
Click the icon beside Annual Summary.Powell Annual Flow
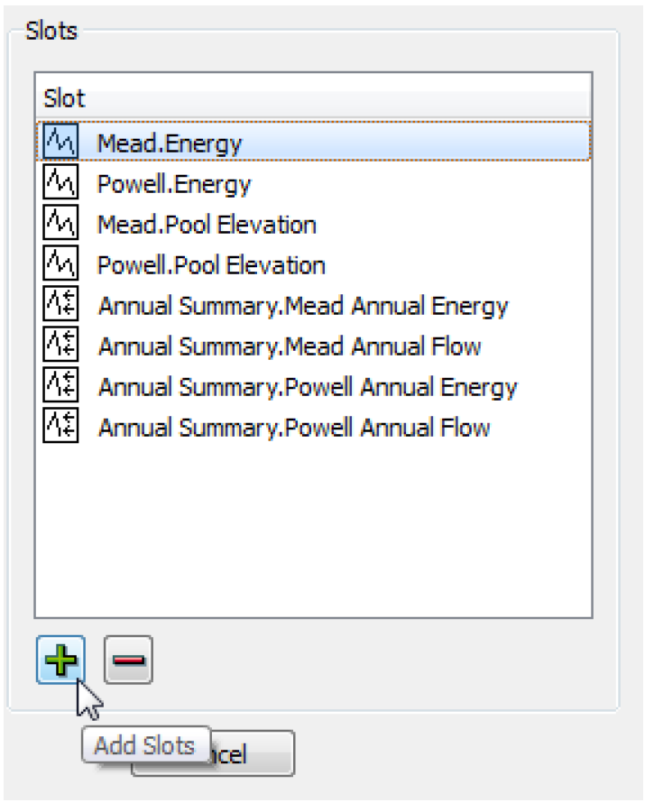[x=60, y=427]
